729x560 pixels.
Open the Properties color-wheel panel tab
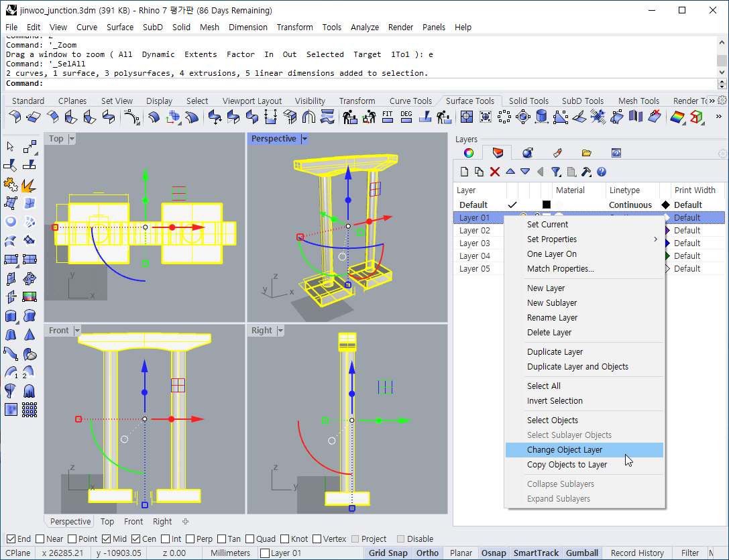click(469, 152)
